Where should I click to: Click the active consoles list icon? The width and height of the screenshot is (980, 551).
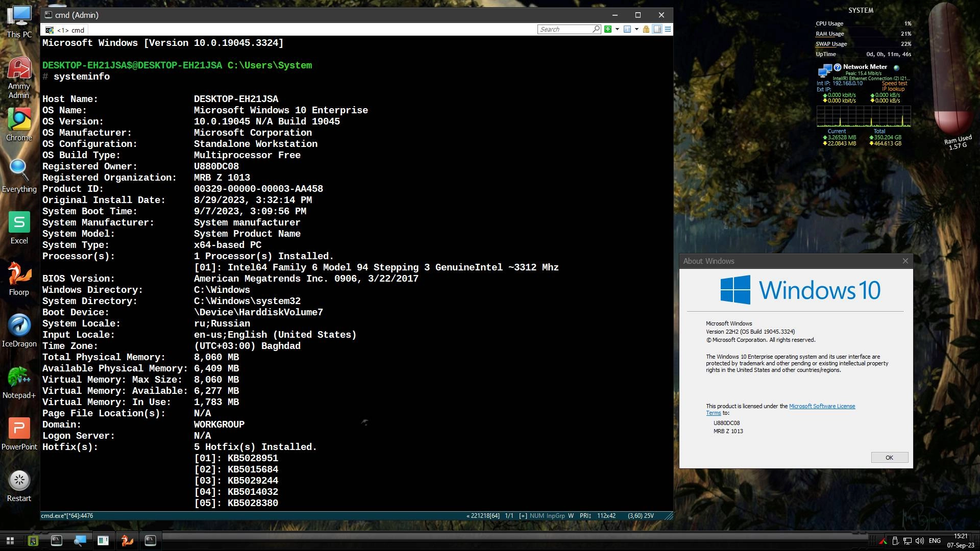coord(627,29)
